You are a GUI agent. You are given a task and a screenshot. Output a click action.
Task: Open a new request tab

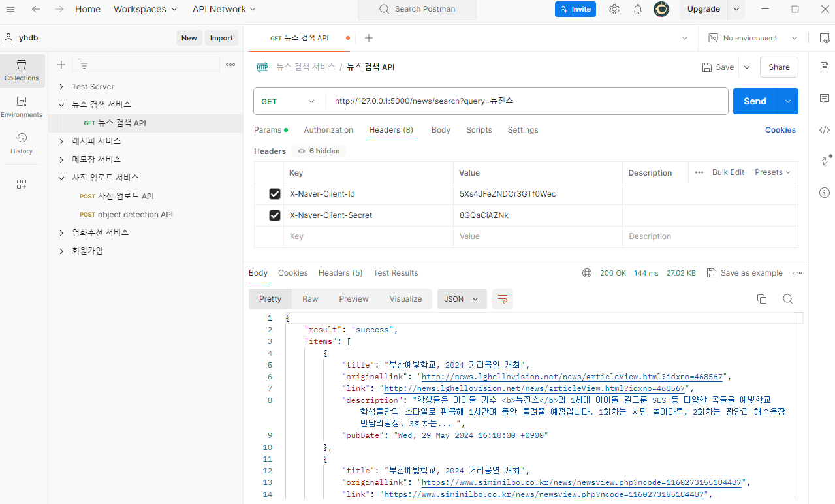point(369,38)
